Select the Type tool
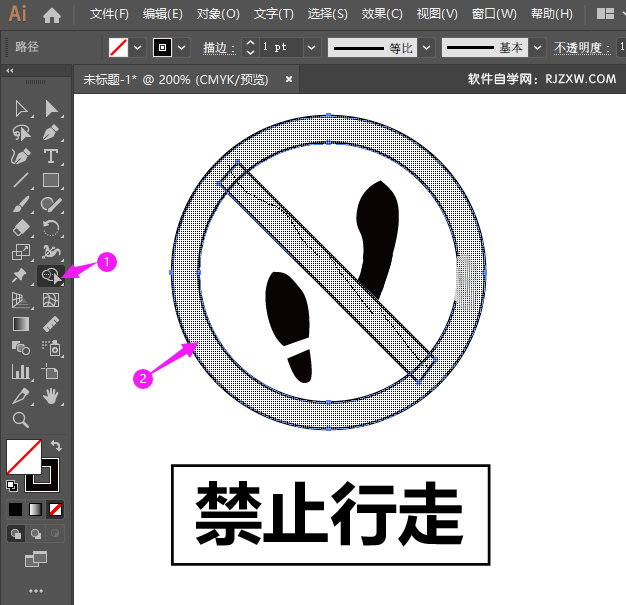626x605 pixels. coord(51,157)
